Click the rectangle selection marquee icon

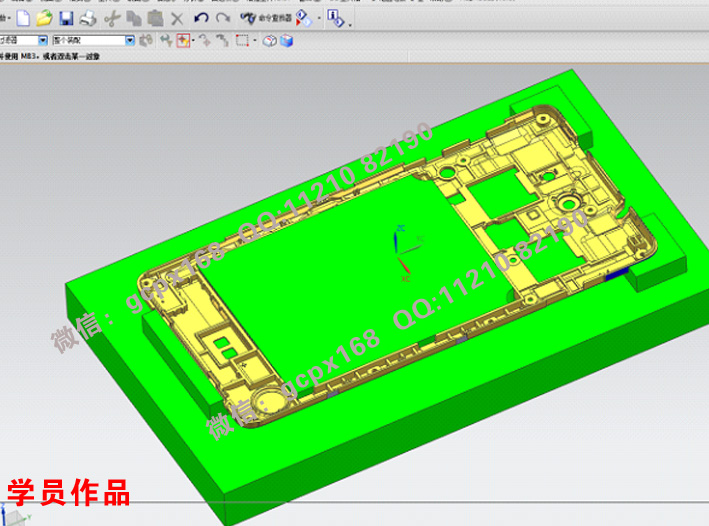[x=243, y=41]
